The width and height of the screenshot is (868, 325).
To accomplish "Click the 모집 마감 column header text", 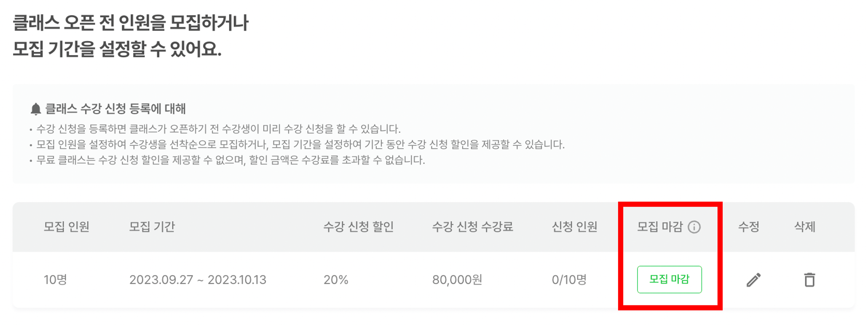I will (x=660, y=227).
